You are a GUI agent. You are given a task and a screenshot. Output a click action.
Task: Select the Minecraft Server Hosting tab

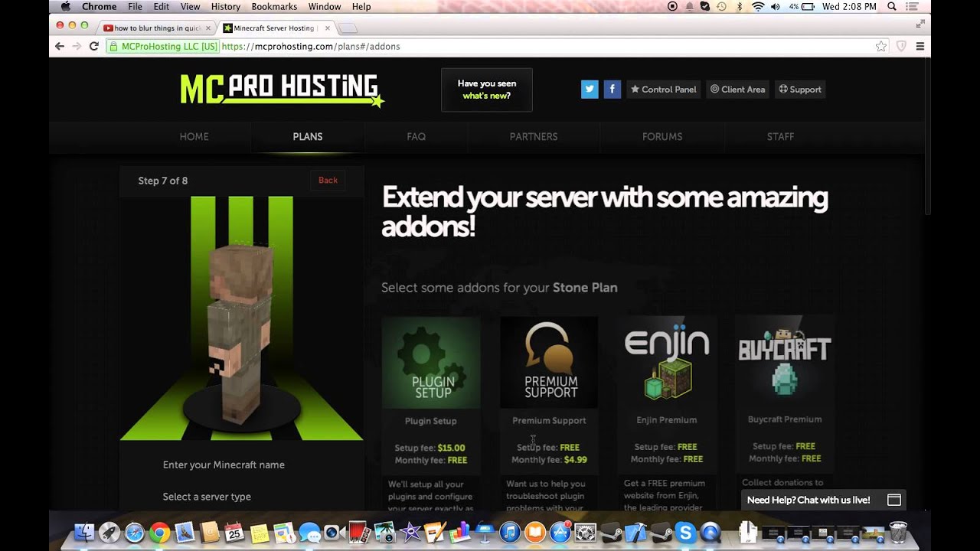coord(276,28)
